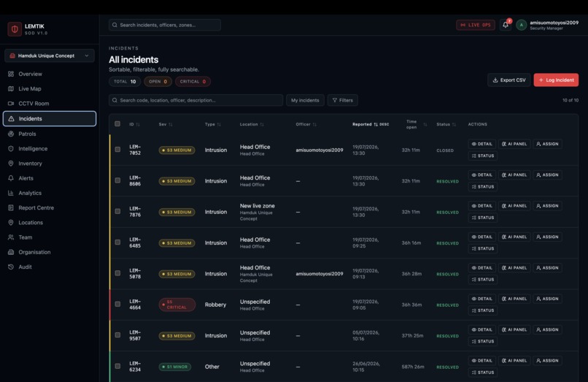
Task: Click the magnifier icon in the top search bar
Action: tap(115, 25)
